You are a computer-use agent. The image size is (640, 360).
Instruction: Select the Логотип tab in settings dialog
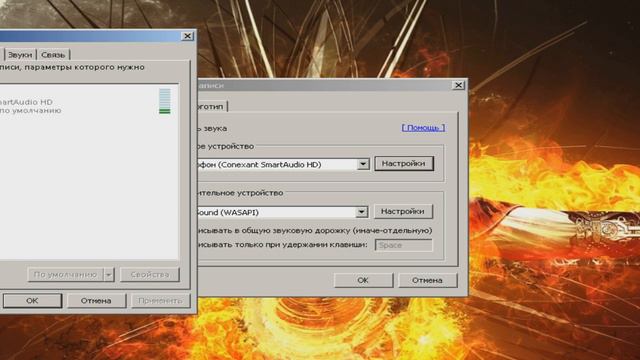[212, 106]
